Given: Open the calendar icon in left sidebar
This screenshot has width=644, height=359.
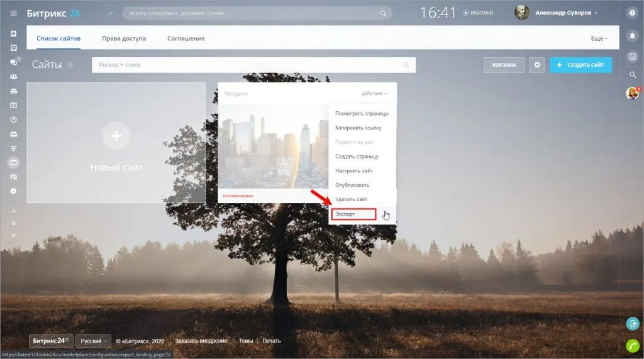Looking at the screenshot, I should [x=13, y=105].
